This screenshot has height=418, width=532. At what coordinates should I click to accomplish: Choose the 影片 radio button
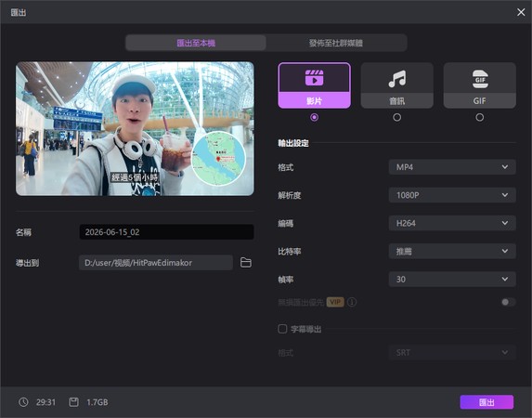click(314, 117)
